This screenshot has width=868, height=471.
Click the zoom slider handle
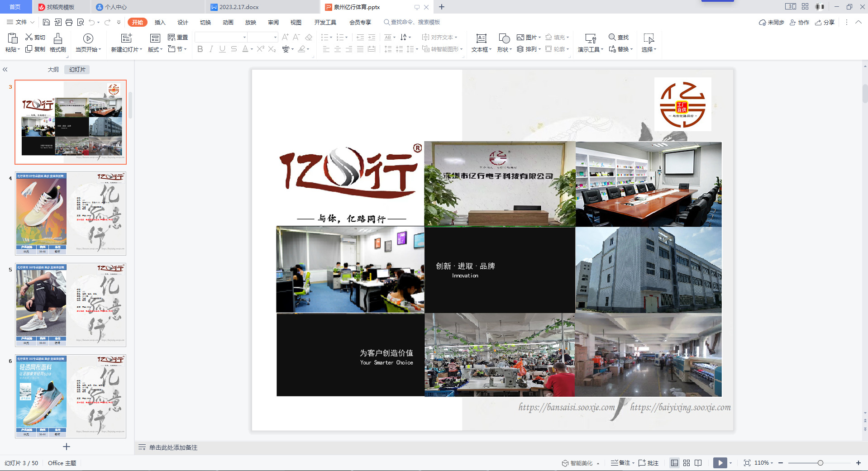tap(820, 463)
